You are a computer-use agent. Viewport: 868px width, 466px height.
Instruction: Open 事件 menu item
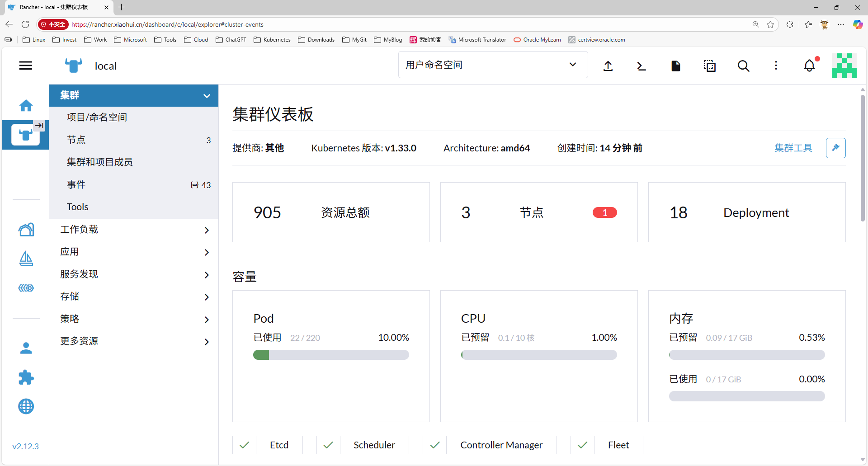134,185
